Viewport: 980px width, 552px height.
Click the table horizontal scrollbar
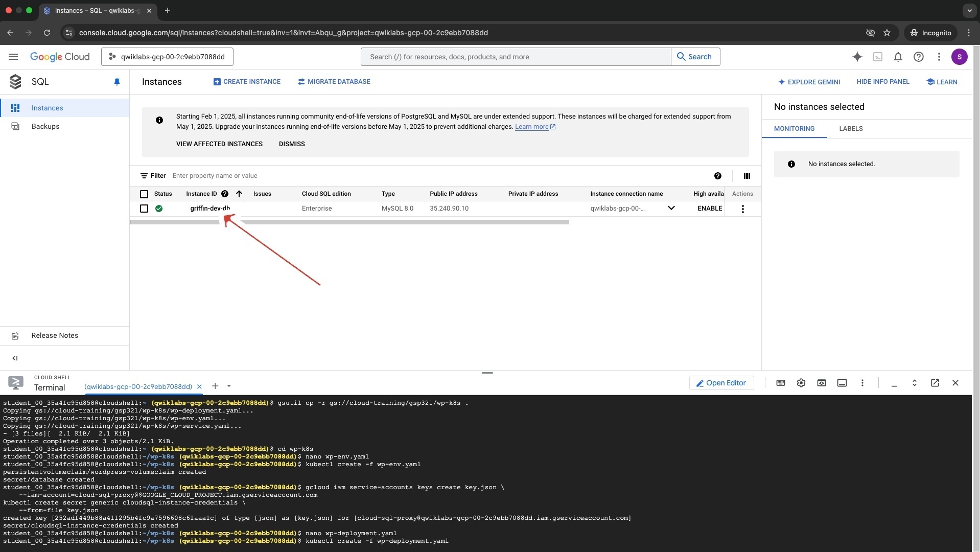tap(349, 222)
